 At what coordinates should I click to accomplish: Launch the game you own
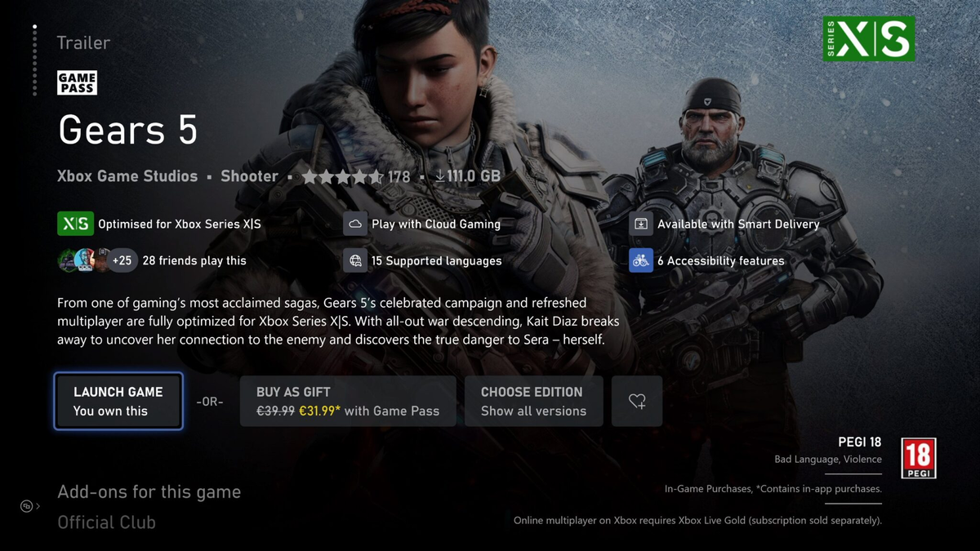click(118, 401)
